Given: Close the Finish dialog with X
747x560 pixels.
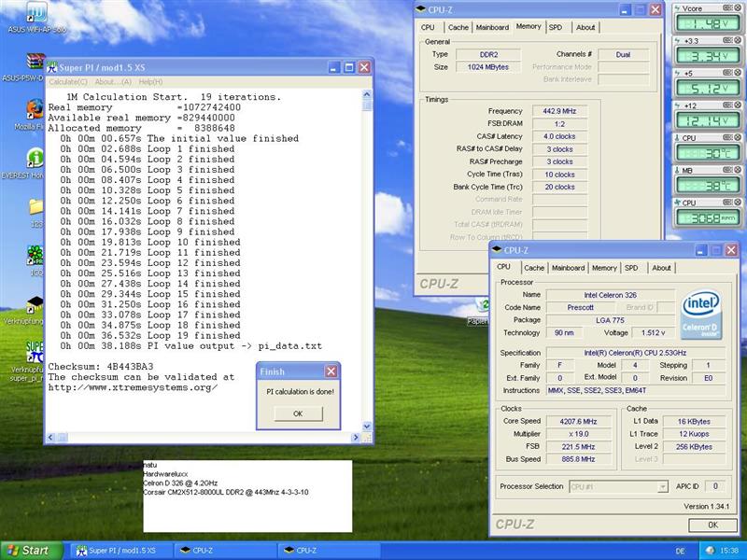Looking at the screenshot, I should pos(331,371).
